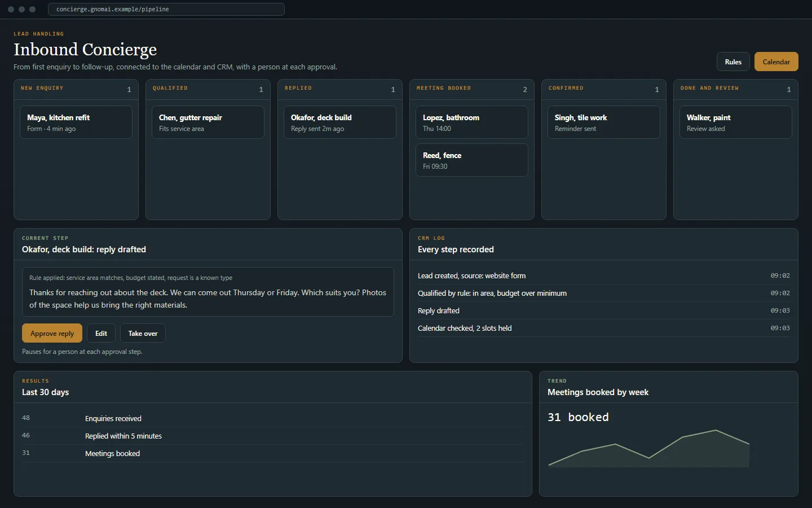812x508 pixels.
Task: Click the 'Last 30 days' heading
Action: [45, 392]
